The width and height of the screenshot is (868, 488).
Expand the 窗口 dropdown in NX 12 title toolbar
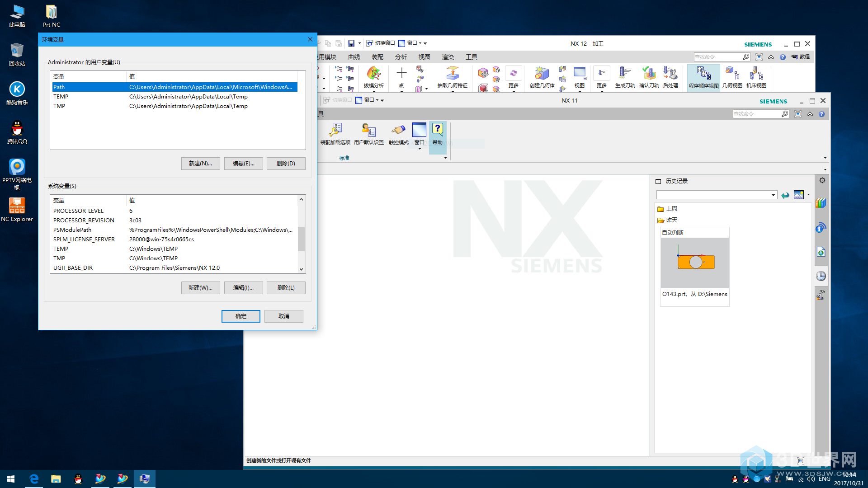420,43
